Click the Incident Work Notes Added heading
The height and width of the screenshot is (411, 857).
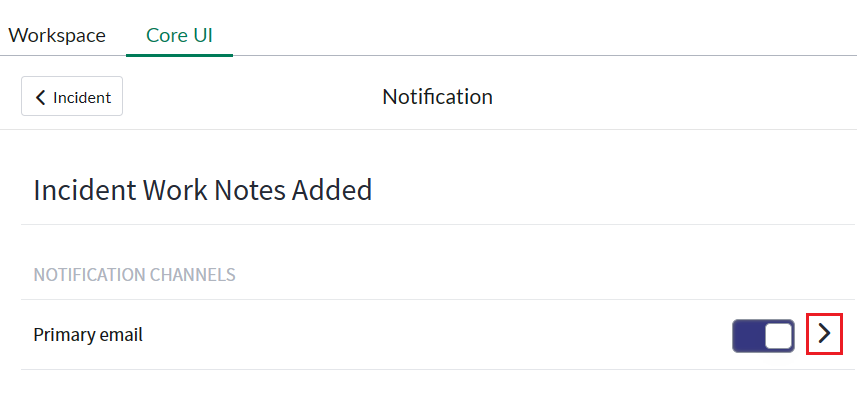pos(203,190)
